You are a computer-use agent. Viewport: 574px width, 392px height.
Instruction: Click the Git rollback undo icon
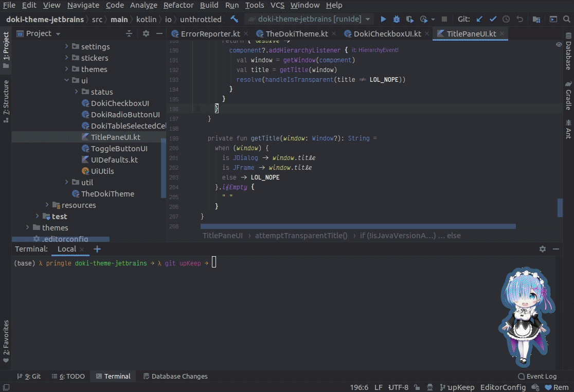point(519,19)
